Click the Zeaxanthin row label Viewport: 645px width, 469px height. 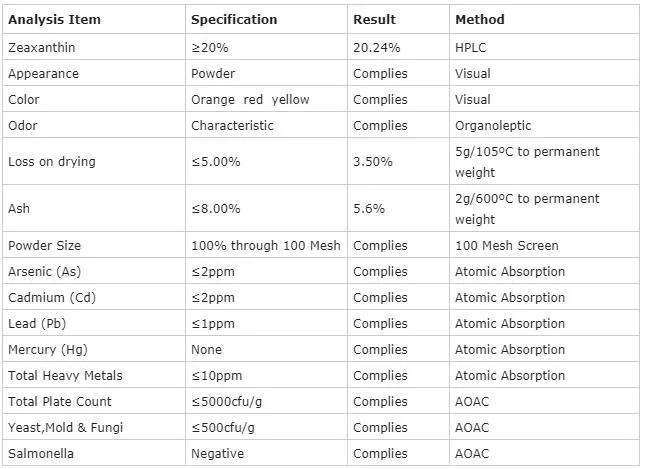(41, 47)
